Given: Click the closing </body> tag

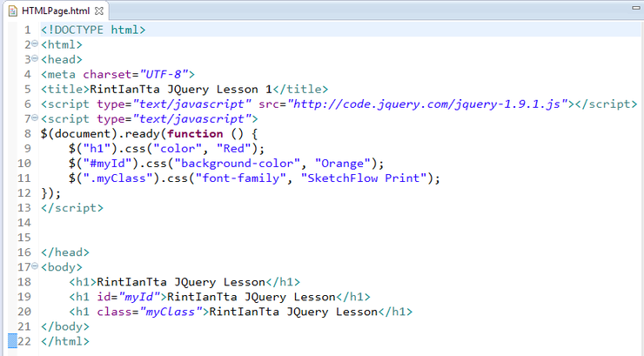Looking at the screenshot, I should (x=65, y=327).
